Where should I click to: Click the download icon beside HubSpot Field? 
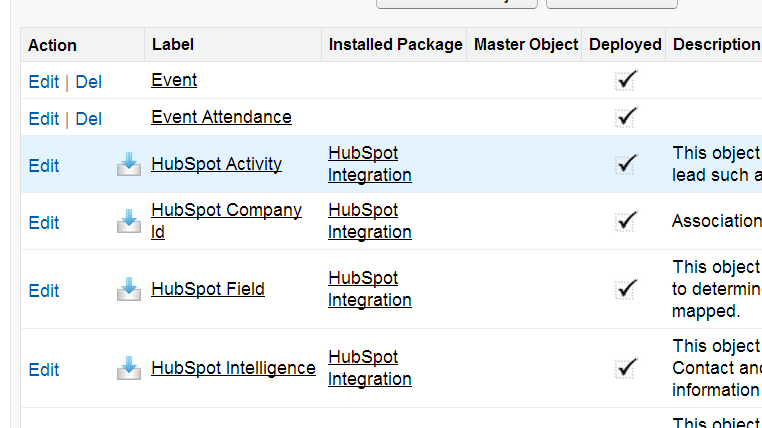point(129,289)
